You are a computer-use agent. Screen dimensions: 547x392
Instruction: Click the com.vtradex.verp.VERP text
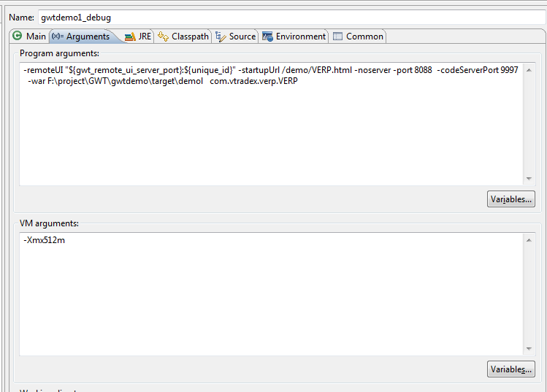(x=253, y=81)
